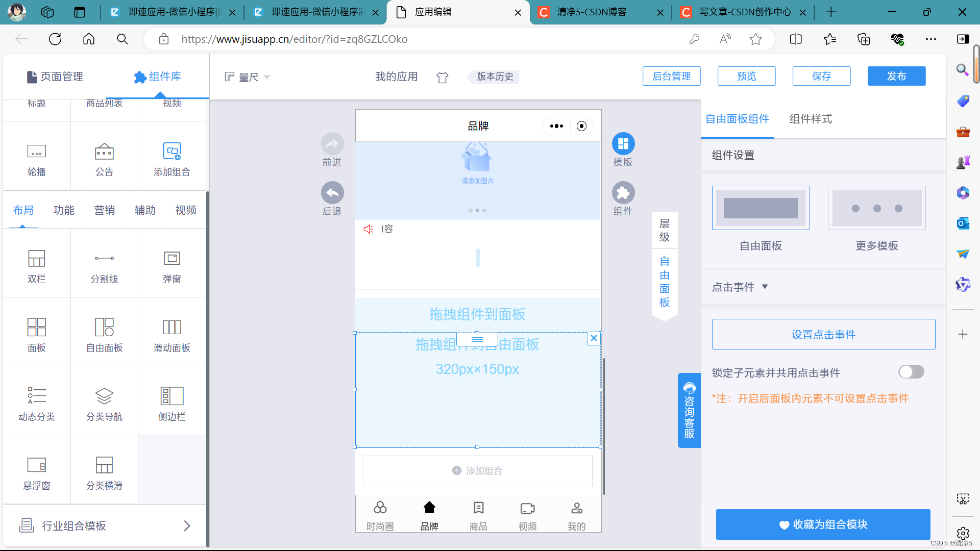This screenshot has width=980, height=551.
Task: Click the 设置点击事件 button
Action: pos(823,334)
